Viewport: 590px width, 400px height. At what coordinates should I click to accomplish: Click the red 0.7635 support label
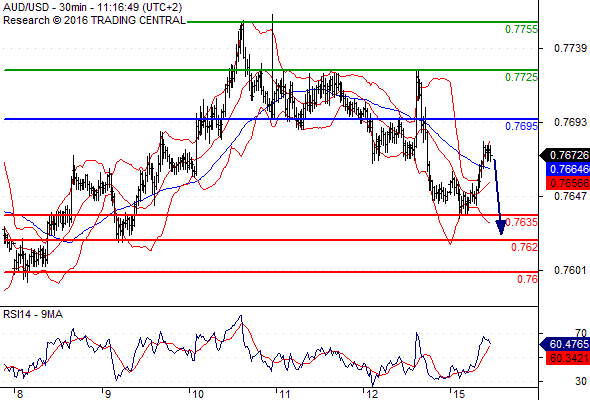pos(522,222)
